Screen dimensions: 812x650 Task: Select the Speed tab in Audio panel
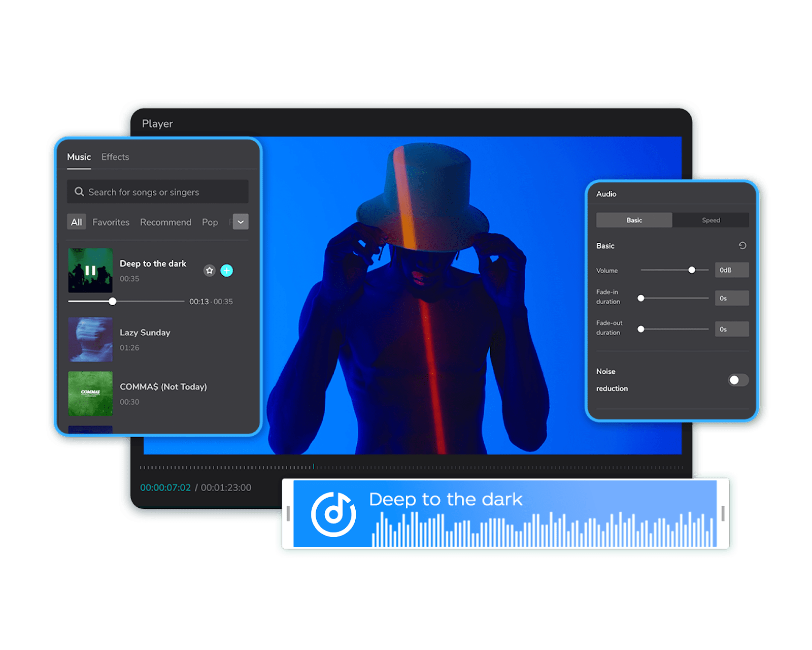[x=711, y=220]
